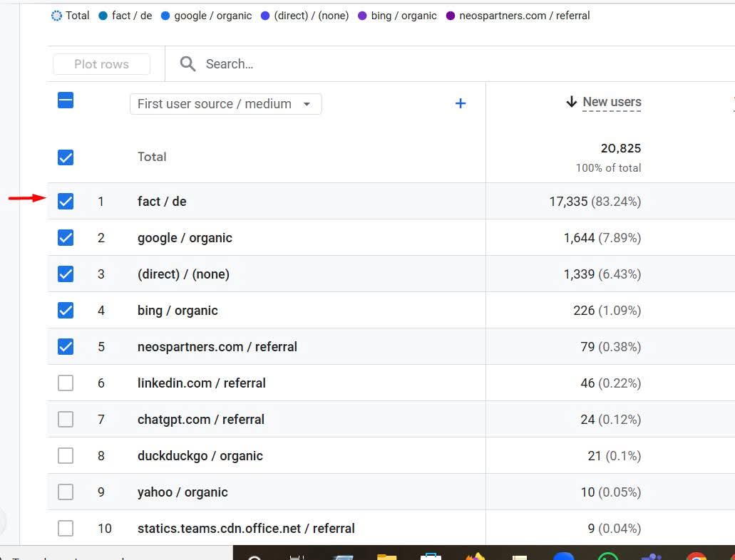Select the chatgpt.com / referral row checkbox
This screenshot has height=560, width=735.
65,419
